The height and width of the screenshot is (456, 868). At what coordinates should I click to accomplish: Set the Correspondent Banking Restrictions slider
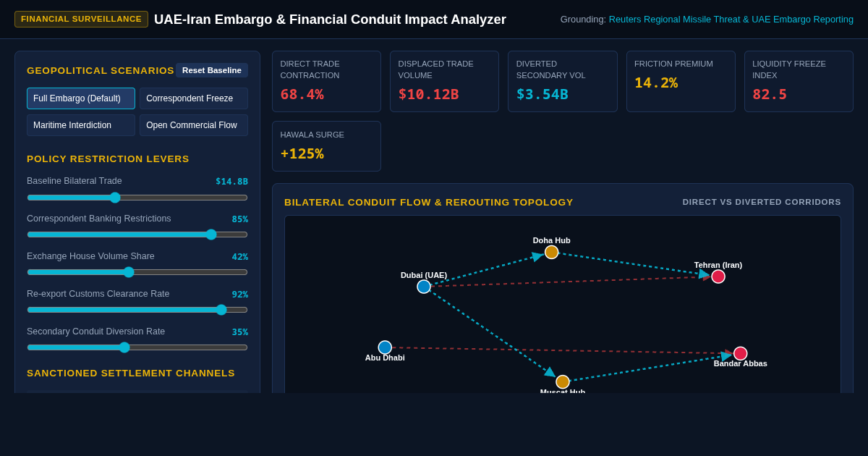[137, 235]
